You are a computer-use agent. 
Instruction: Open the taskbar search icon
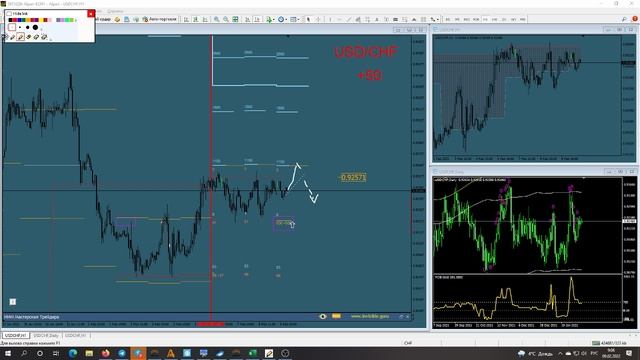(x=24, y=353)
